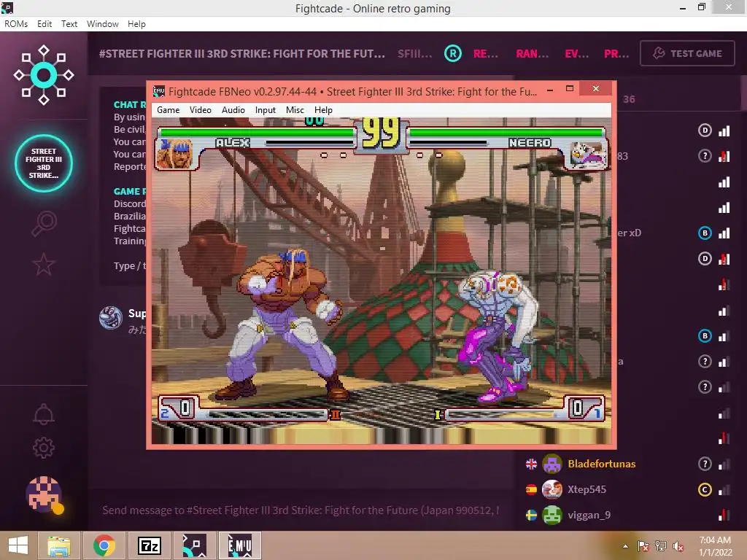Open the Video menu in the emulator
The image size is (747, 560).
coord(200,110)
